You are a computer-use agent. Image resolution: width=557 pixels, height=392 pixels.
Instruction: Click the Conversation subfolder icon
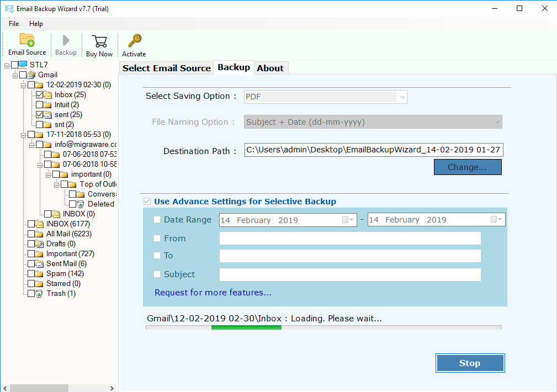[81, 194]
